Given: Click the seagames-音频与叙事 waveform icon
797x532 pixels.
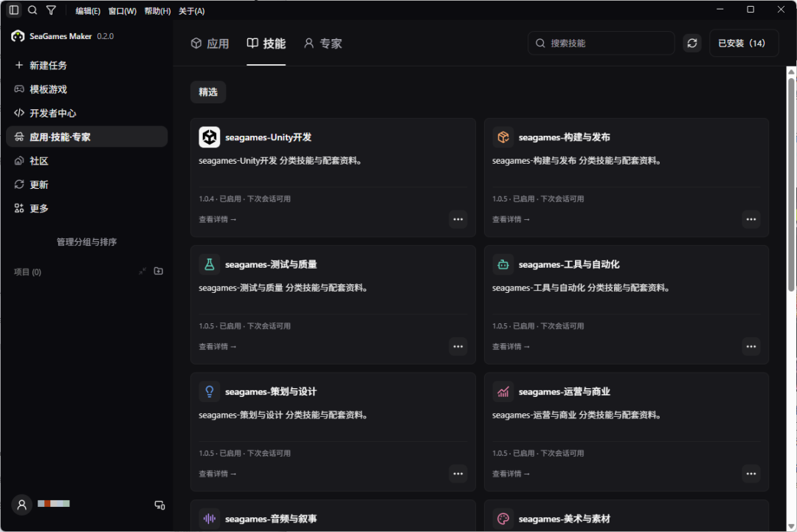Looking at the screenshot, I should tap(210, 518).
